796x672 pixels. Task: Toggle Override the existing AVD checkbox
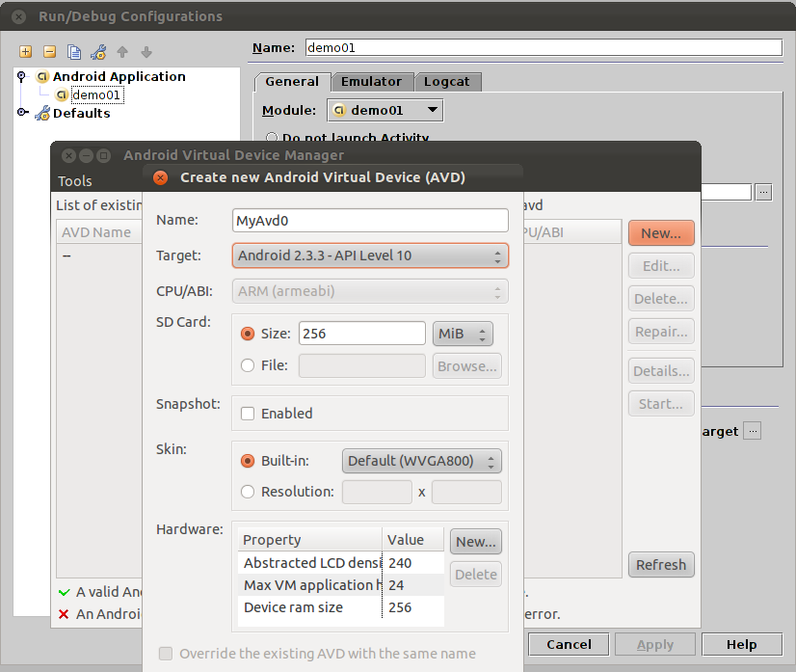(x=166, y=654)
